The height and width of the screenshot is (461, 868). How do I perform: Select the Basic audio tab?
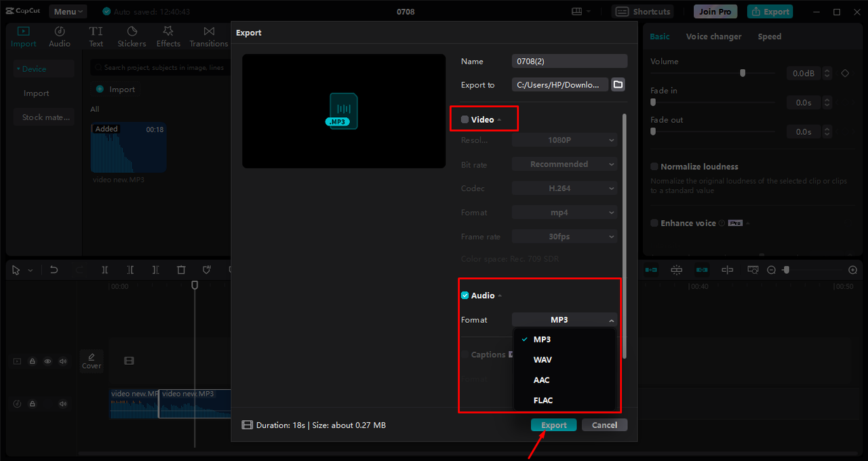(x=660, y=37)
